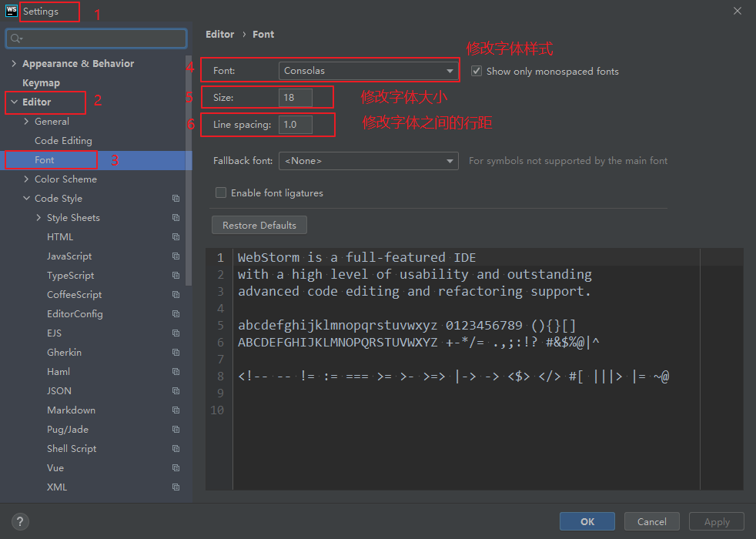Click the Line spacing input field

(296, 125)
